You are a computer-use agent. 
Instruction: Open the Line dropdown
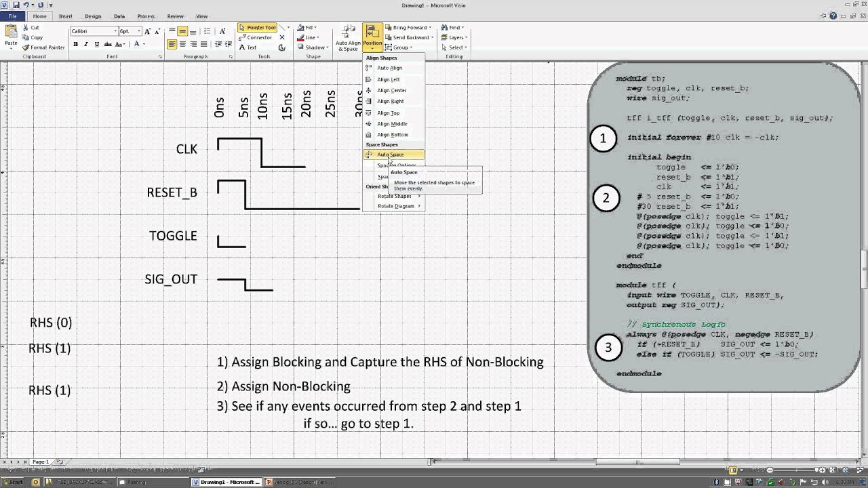click(308, 37)
